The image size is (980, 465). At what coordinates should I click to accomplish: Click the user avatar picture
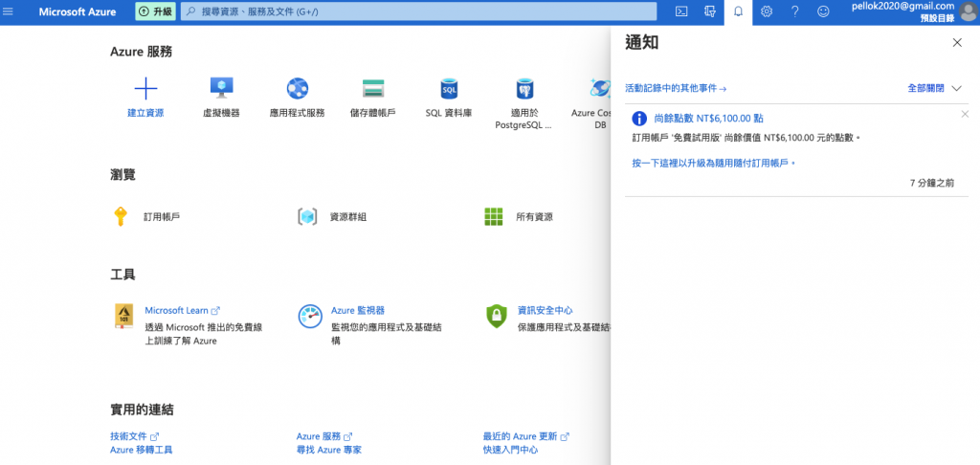[968, 11]
